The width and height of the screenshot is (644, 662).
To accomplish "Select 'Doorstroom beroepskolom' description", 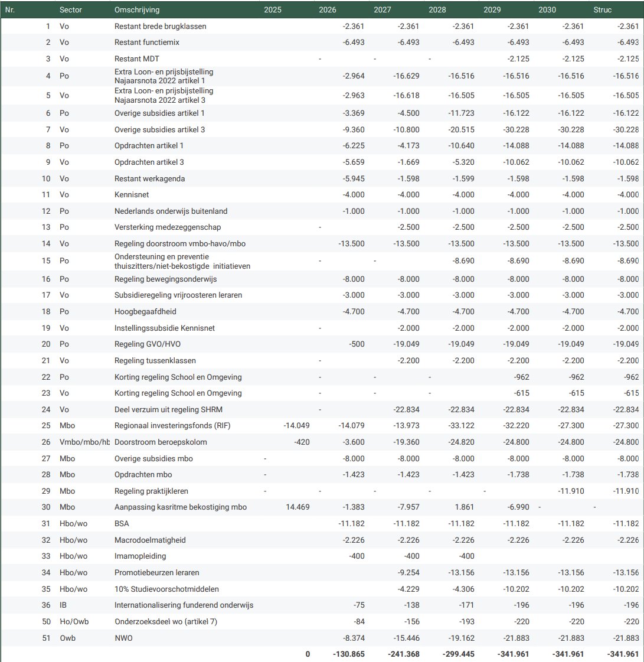I will pos(161,442).
